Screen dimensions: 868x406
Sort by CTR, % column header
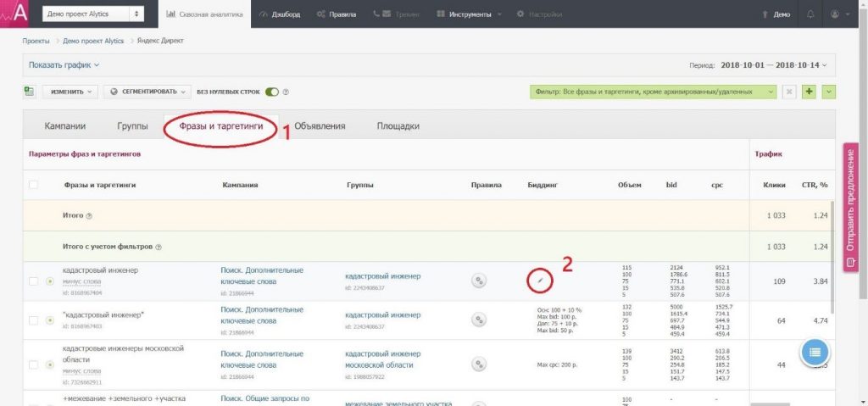point(815,185)
